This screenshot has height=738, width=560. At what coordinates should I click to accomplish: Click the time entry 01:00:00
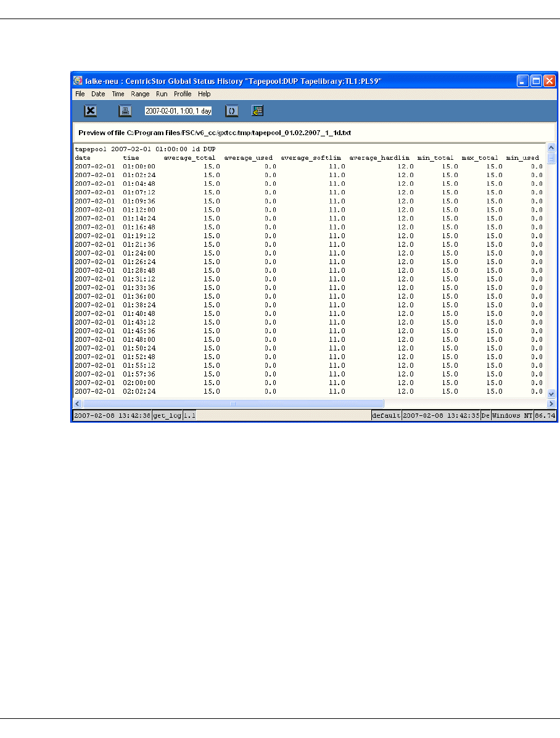pyautogui.click(x=139, y=167)
